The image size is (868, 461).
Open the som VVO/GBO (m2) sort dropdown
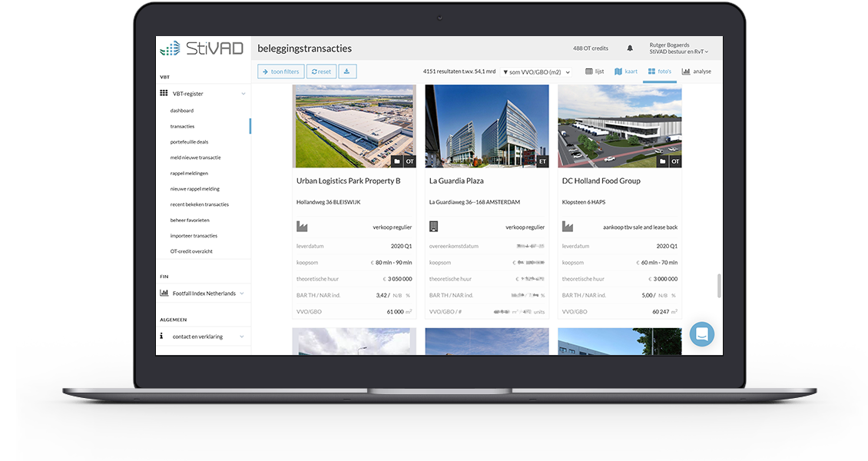point(536,72)
